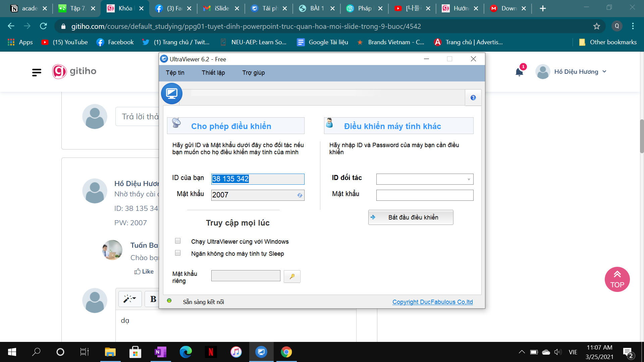Show hidden system tray icons
Image resolution: width=644 pixels, height=362 pixels.
click(522, 352)
